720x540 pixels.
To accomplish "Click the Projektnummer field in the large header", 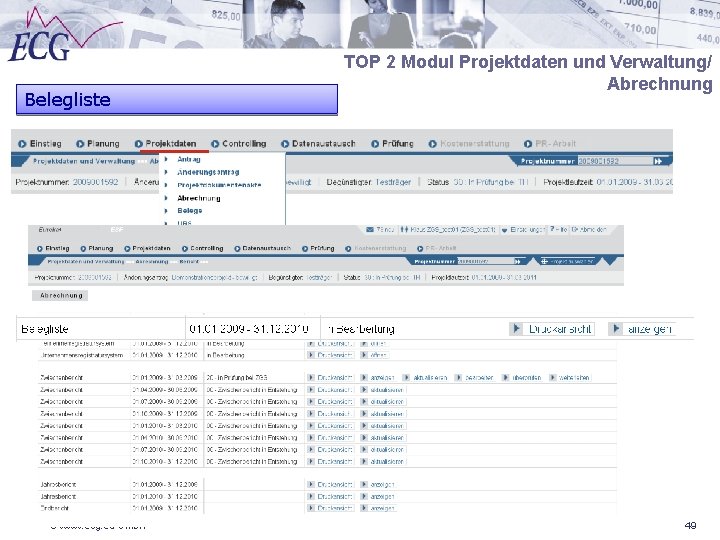I will [615, 161].
